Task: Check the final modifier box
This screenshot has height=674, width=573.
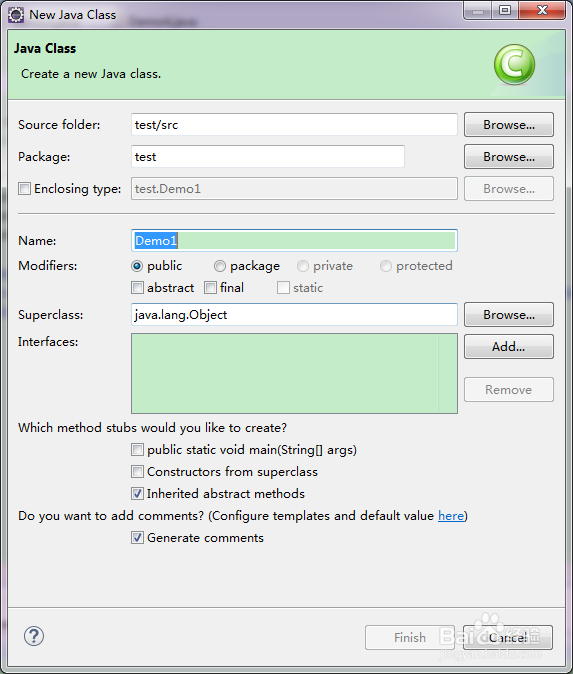Action: (x=211, y=288)
